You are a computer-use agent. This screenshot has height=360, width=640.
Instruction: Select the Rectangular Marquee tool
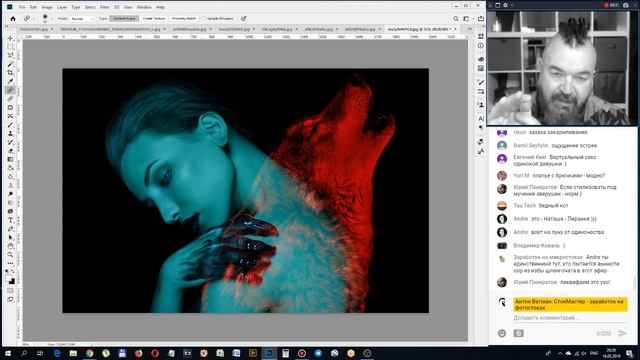click(x=11, y=47)
